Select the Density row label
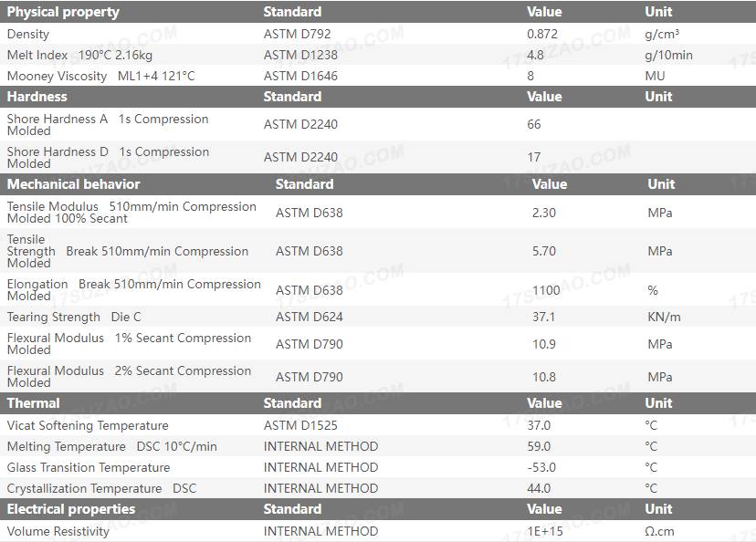The height and width of the screenshot is (542, 756). (28, 34)
